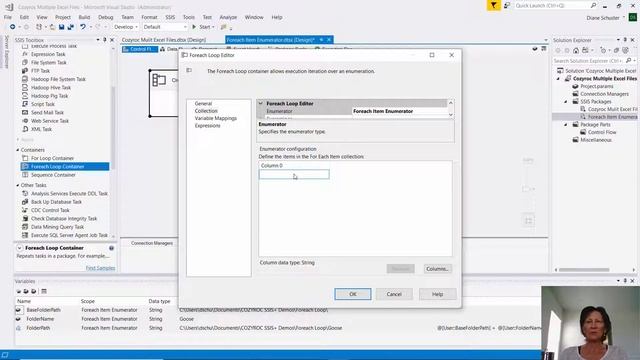Select the Back Up Database Task item
The height and width of the screenshot is (360, 640).
[56, 202]
